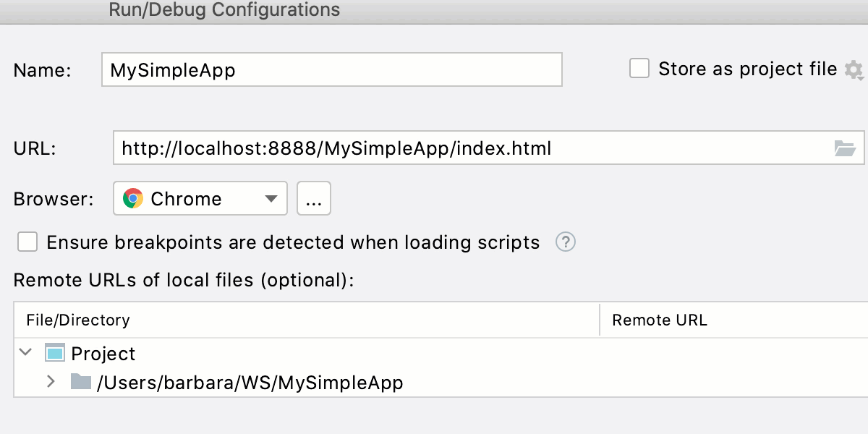Open help via the question mark icon
The width and height of the screenshot is (868, 434).
point(566,242)
